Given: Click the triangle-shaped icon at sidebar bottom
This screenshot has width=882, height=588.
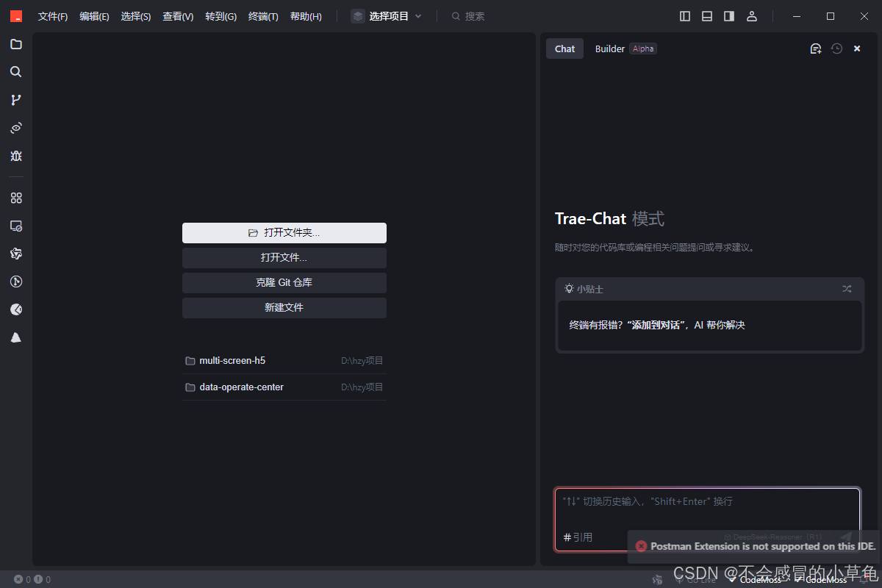Looking at the screenshot, I should 15,337.
